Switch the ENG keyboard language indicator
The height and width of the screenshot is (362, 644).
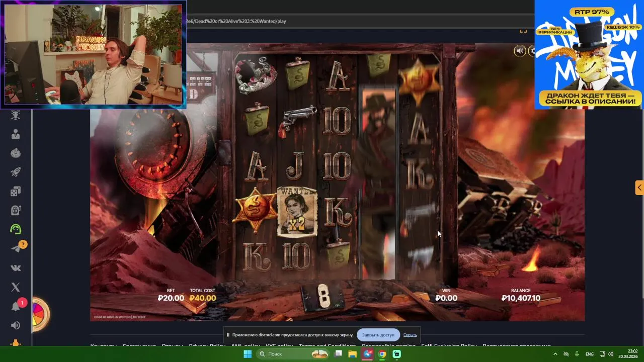590,354
